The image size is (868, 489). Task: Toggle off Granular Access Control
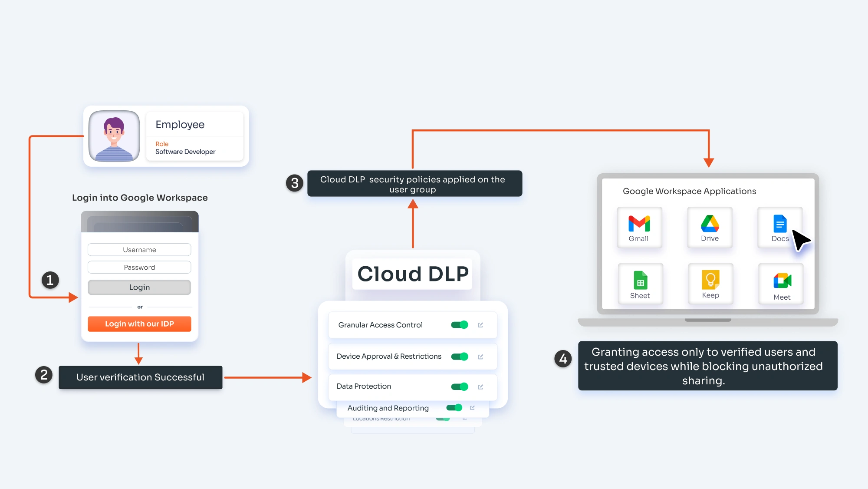point(460,324)
